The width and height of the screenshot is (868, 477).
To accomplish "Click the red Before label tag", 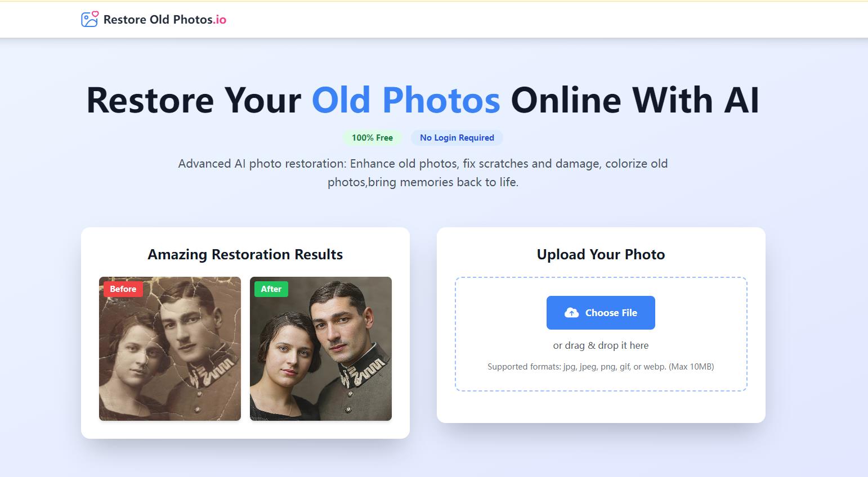I will (x=123, y=289).
